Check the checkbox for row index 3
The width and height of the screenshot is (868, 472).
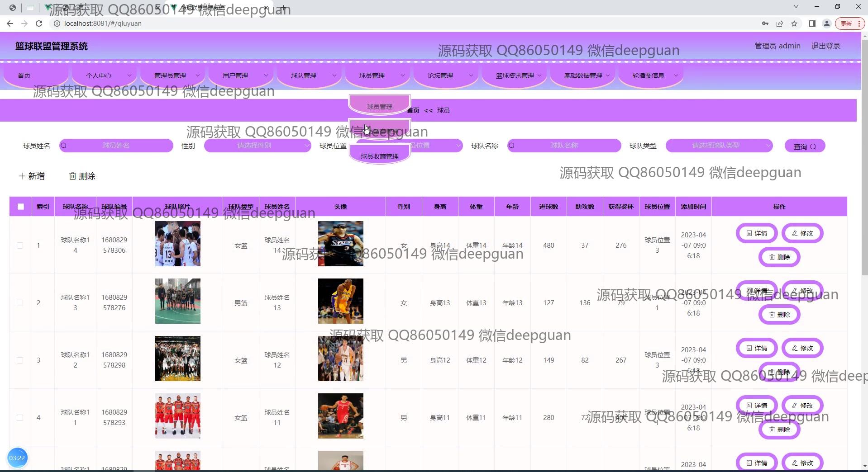(x=20, y=360)
